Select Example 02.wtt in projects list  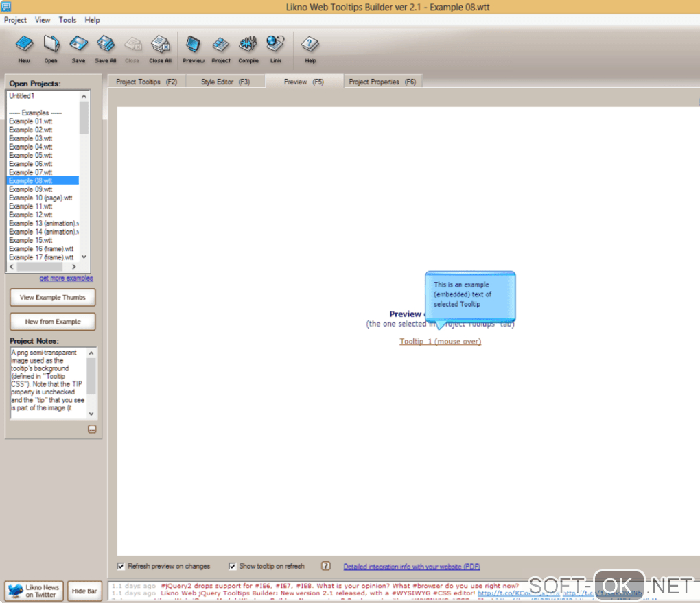click(43, 130)
